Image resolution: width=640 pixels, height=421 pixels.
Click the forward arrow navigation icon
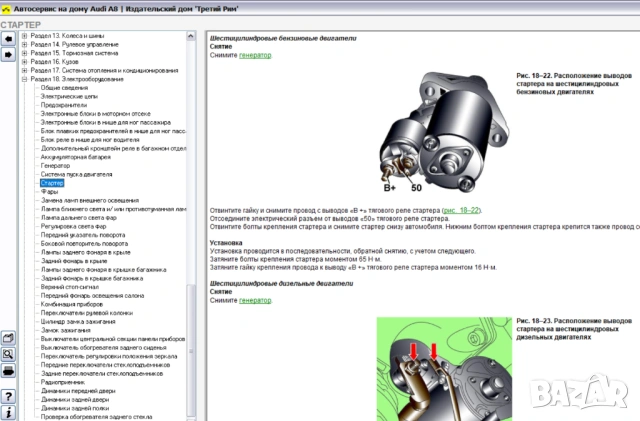(x=8, y=54)
